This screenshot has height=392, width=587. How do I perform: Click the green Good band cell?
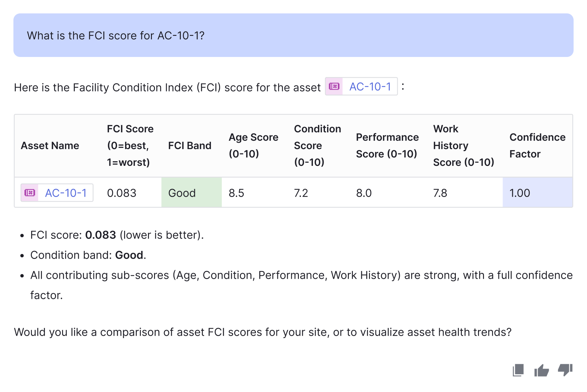point(192,192)
